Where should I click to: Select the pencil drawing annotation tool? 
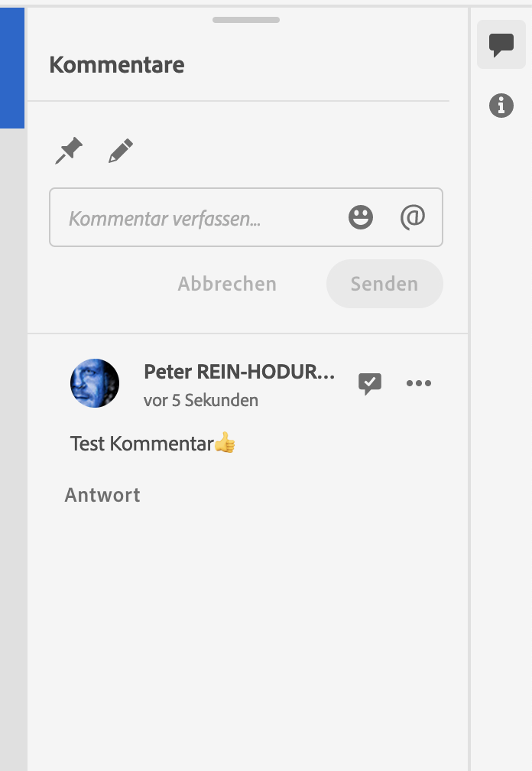click(x=120, y=151)
